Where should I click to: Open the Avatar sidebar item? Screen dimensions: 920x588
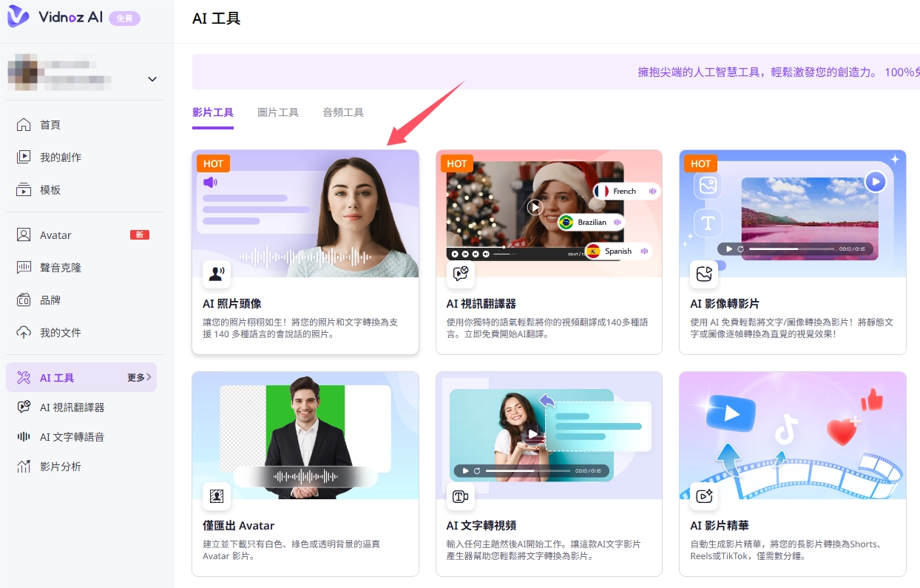point(55,235)
